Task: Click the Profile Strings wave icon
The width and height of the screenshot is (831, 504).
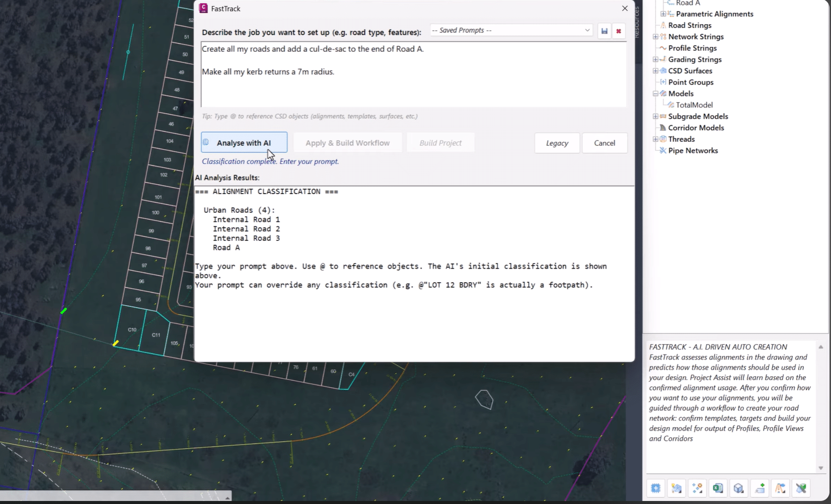Action: (x=663, y=48)
